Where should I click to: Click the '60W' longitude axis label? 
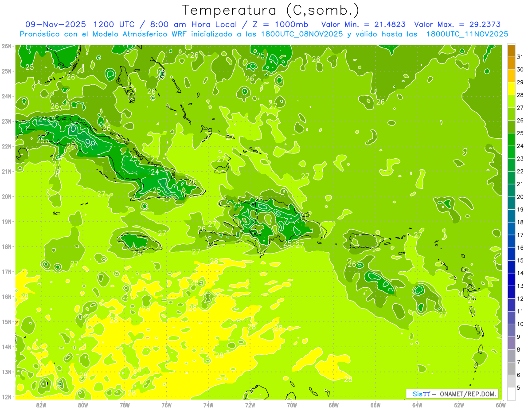[501, 404]
